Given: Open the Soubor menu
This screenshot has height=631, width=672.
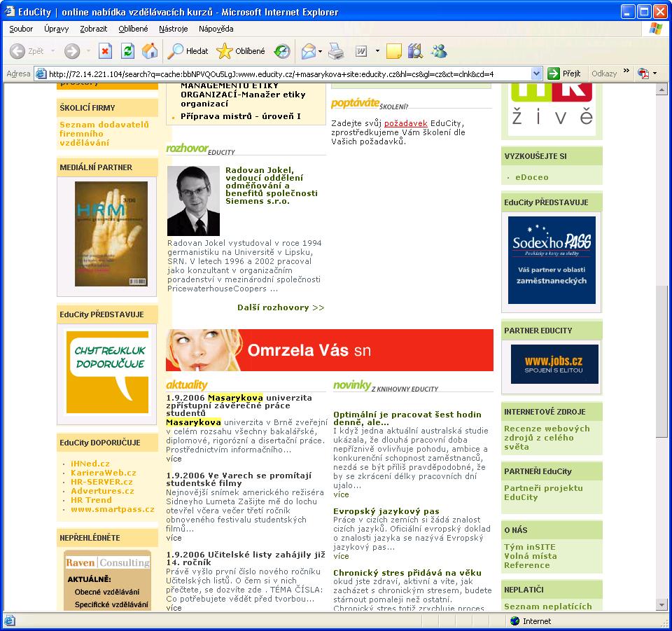Looking at the screenshot, I should coord(21,29).
